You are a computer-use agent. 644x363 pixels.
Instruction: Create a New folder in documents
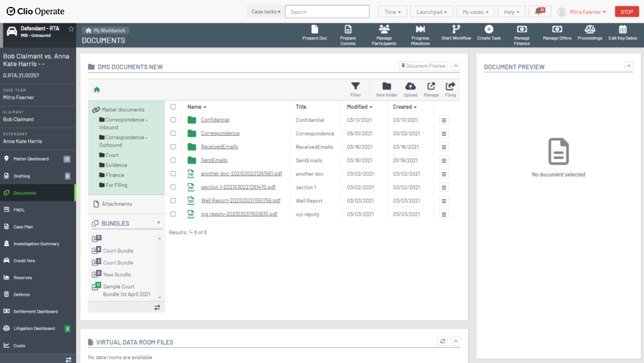(x=386, y=87)
